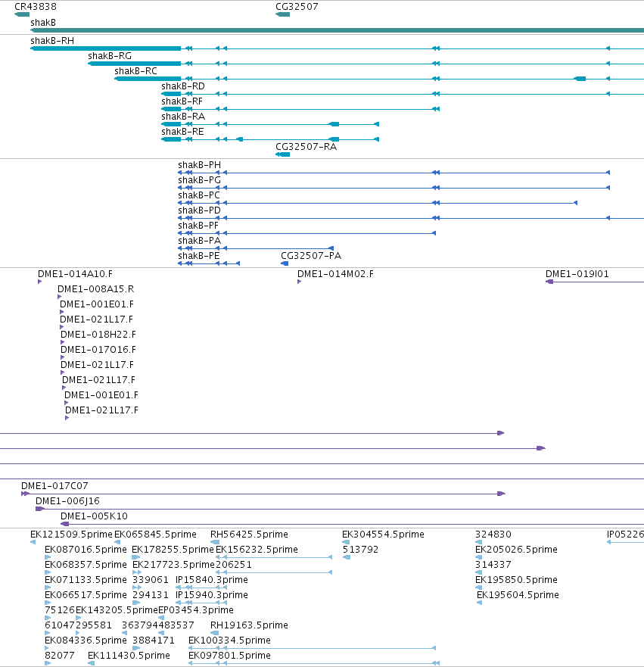The image size is (644, 667).
Task: Select the EK195850.5prime EST glyph
Action: [x=478, y=588]
